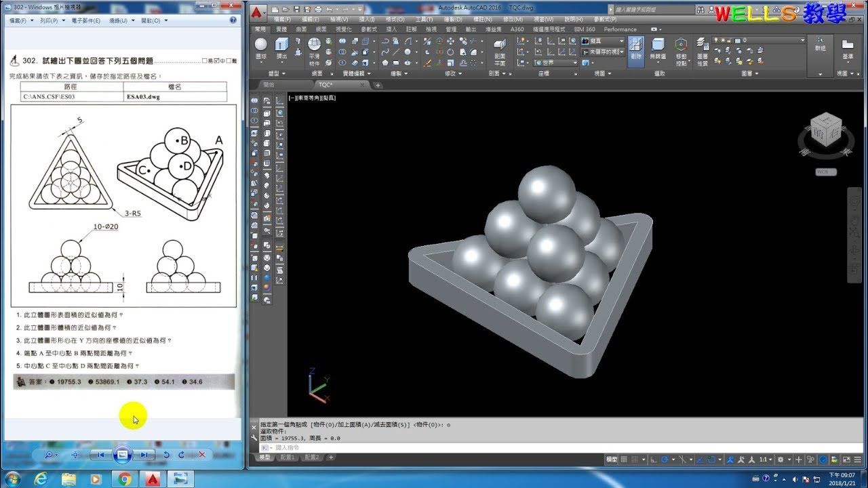The width and height of the screenshot is (868, 488).
Task: Select the Sphere (圓球) solid tool
Action: [x=261, y=49]
